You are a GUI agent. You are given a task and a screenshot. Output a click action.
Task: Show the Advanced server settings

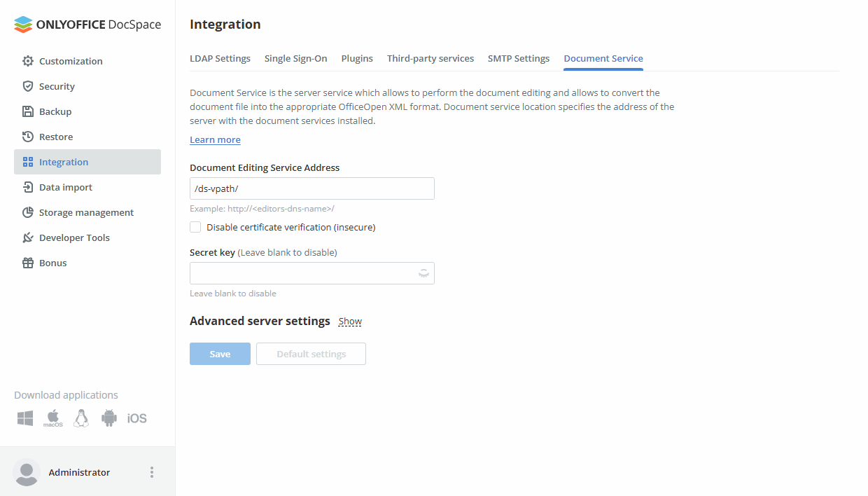coord(349,321)
